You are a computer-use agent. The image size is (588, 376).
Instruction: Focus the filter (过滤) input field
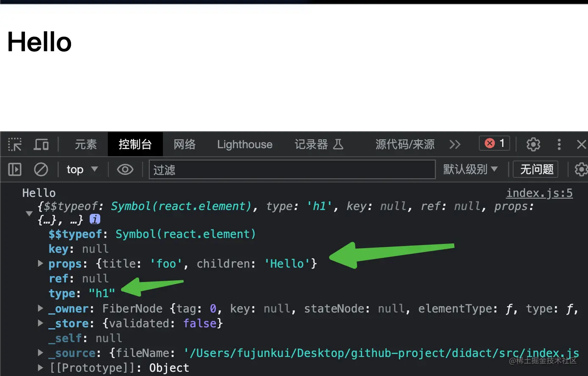click(x=292, y=170)
